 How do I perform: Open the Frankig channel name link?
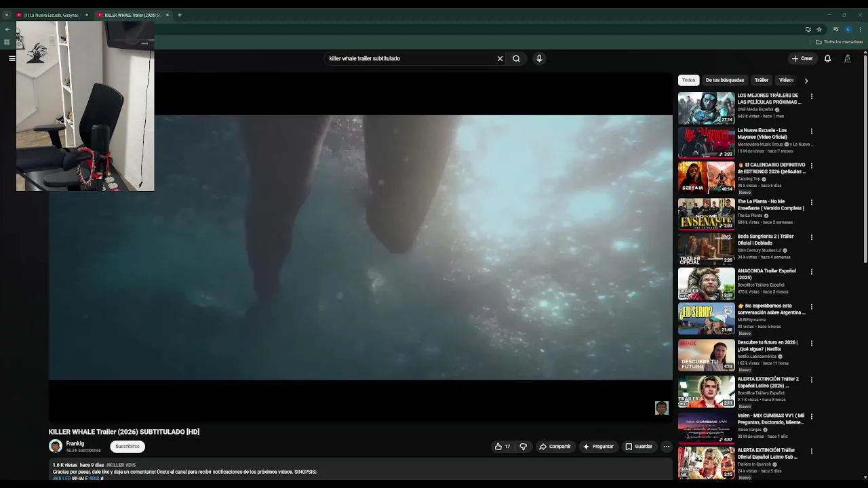pyautogui.click(x=75, y=443)
